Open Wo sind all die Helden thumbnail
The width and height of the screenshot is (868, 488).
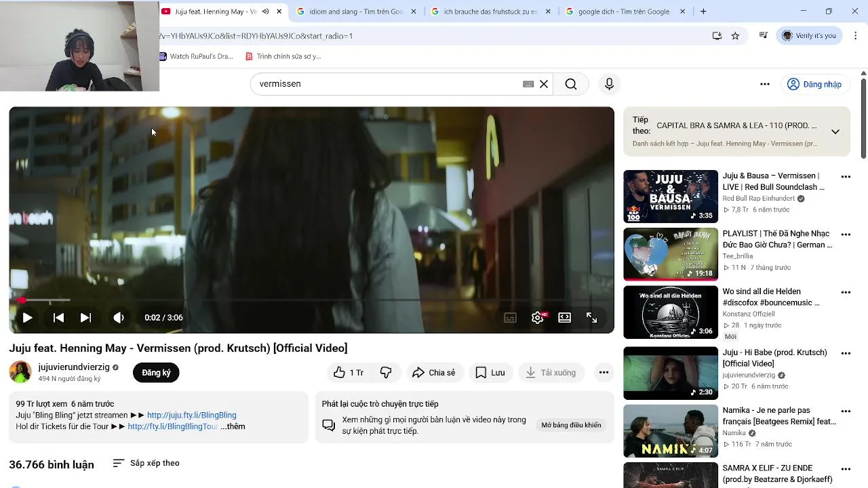671,312
